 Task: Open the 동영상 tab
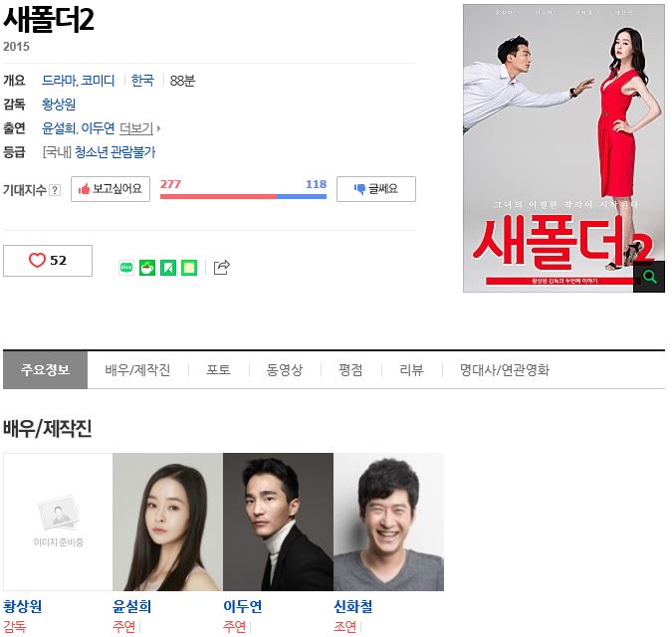point(285,370)
